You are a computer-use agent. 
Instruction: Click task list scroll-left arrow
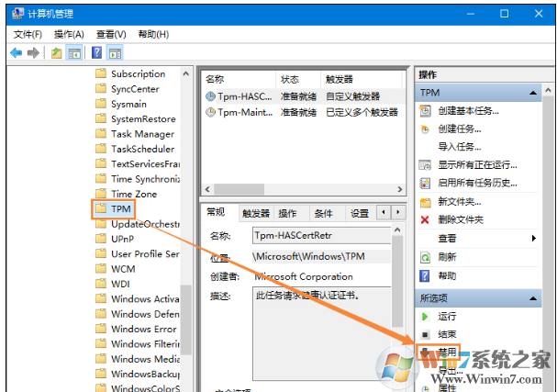tap(207, 189)
